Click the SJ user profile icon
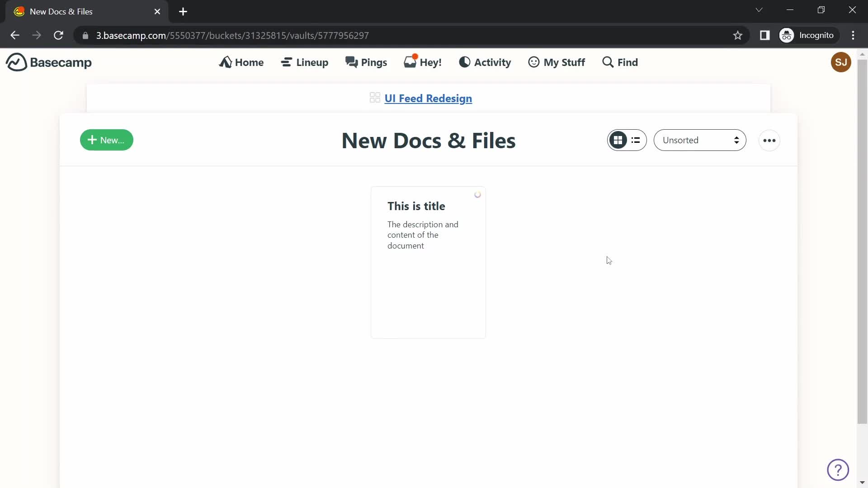868x488 pixels. point(841,62)
